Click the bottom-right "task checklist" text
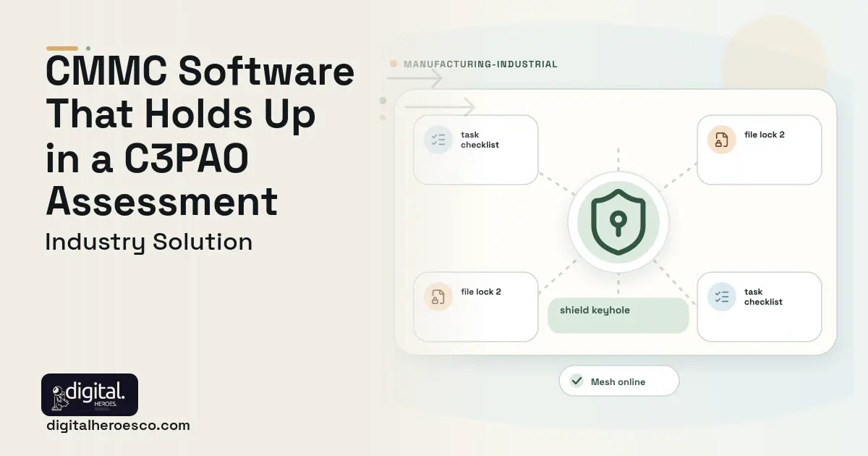This screenshot has width=868, height=456. pos(764,297)
